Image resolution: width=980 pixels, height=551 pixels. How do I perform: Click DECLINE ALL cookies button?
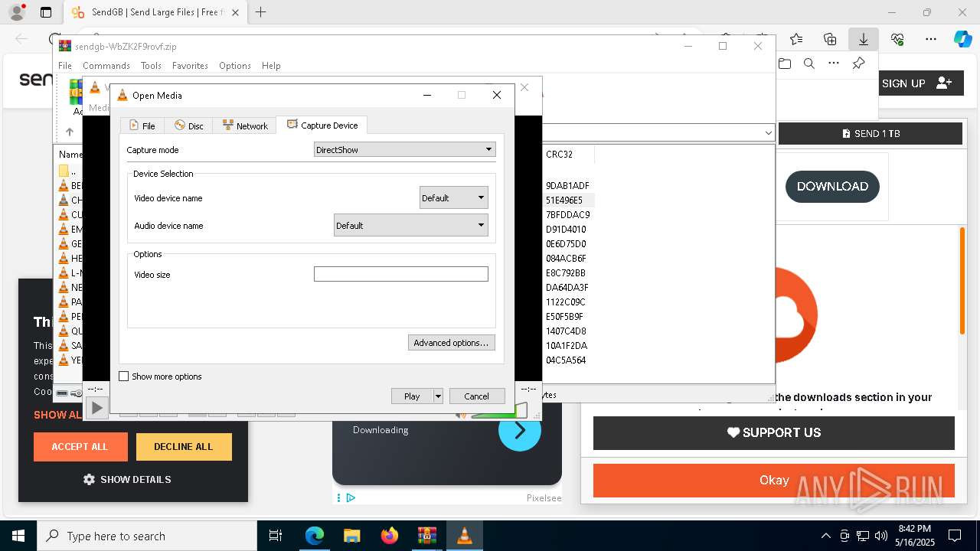click(184, 447)
